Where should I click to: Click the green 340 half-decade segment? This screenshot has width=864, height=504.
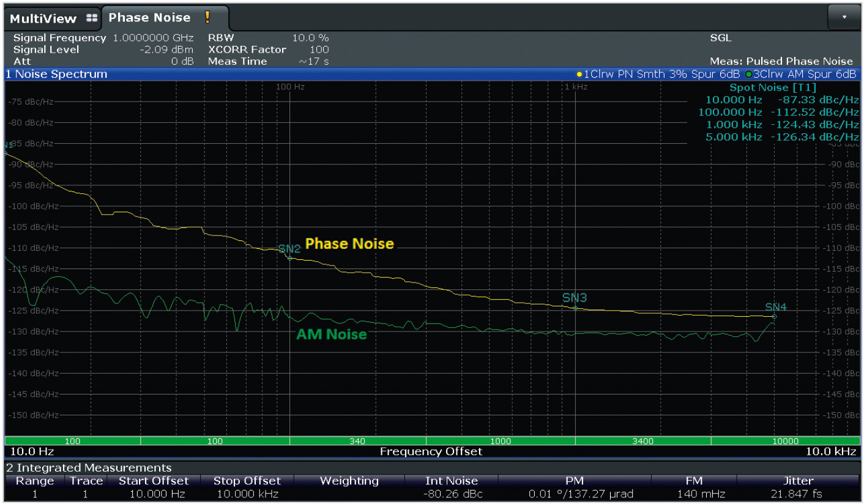pos(357,440)
